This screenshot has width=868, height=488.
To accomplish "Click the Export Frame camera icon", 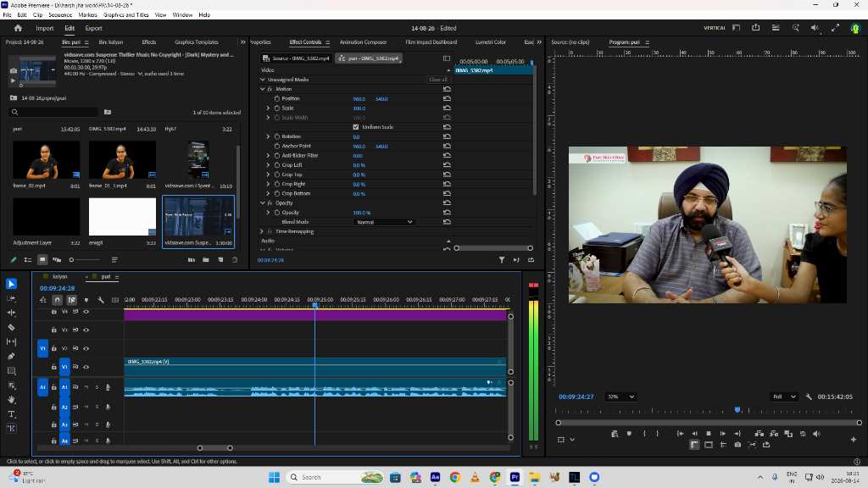I will [x=737, y=445].
